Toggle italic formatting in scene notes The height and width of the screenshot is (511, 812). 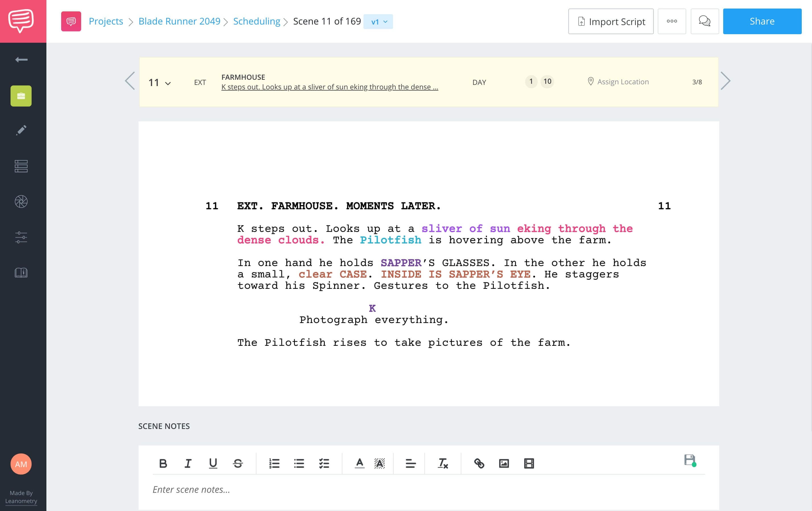(x=188, y=463)
